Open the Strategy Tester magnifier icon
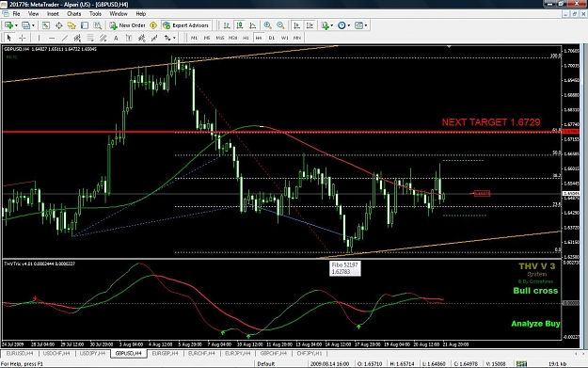The height and width of the screenshot is (368, 588). pyautogui.click(x=98, y=25)
